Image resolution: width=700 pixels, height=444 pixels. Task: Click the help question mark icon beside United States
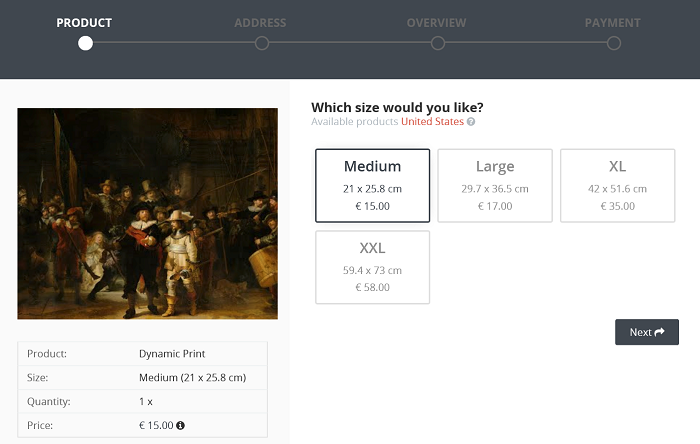pos(471,121)
